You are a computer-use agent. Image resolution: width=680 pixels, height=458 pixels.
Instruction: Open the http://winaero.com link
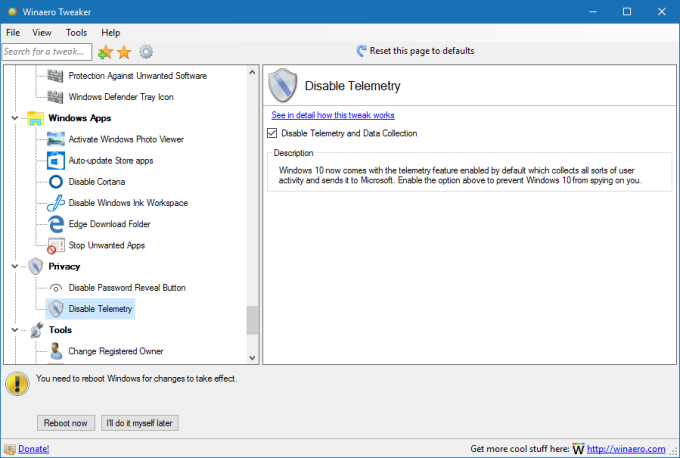626,449
